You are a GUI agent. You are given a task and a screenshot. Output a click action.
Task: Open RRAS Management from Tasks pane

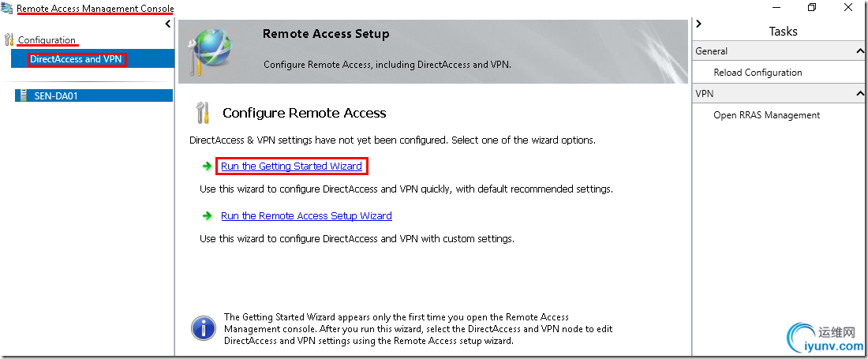(x=766, y=115)
